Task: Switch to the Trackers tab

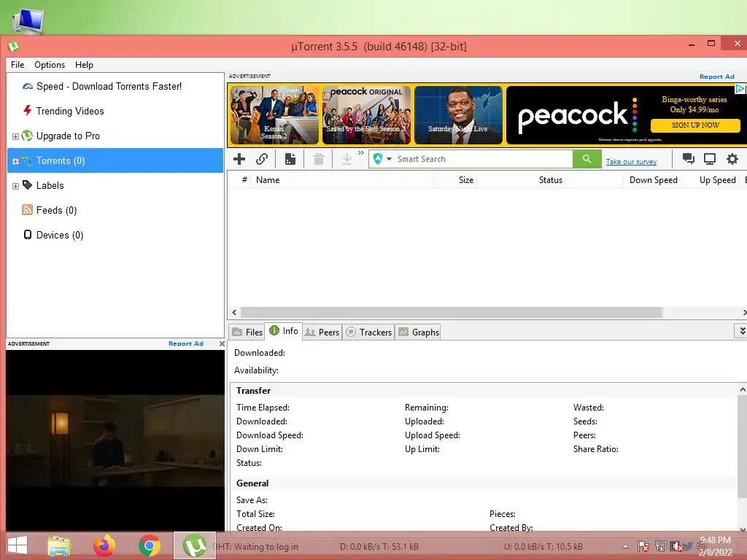Action: 368,332
